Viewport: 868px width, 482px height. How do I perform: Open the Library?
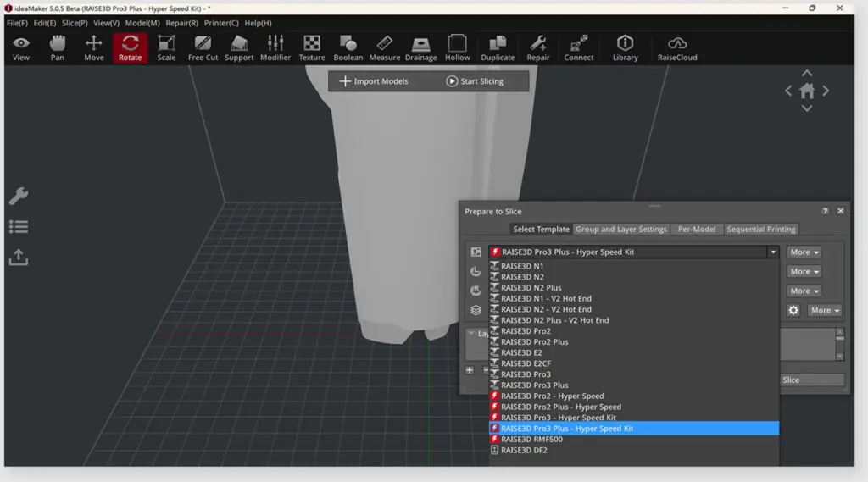(625, 48)
